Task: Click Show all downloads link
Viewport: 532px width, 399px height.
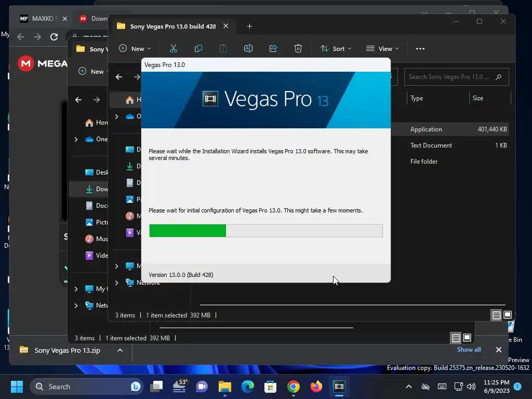Action: coord(469,350)
